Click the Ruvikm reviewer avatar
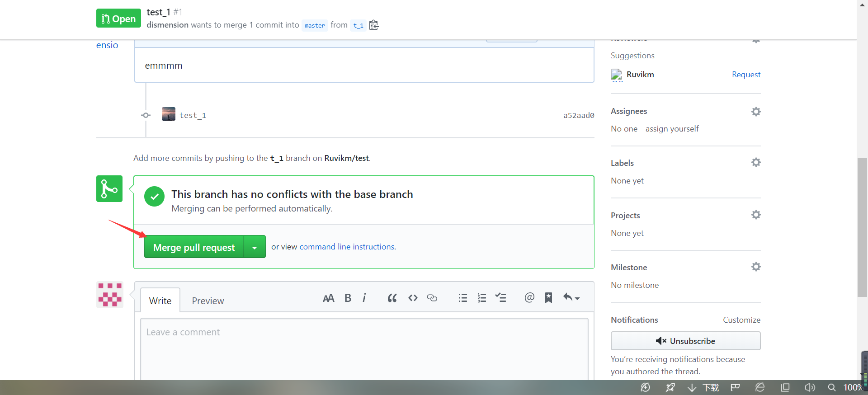 (617, 75)
